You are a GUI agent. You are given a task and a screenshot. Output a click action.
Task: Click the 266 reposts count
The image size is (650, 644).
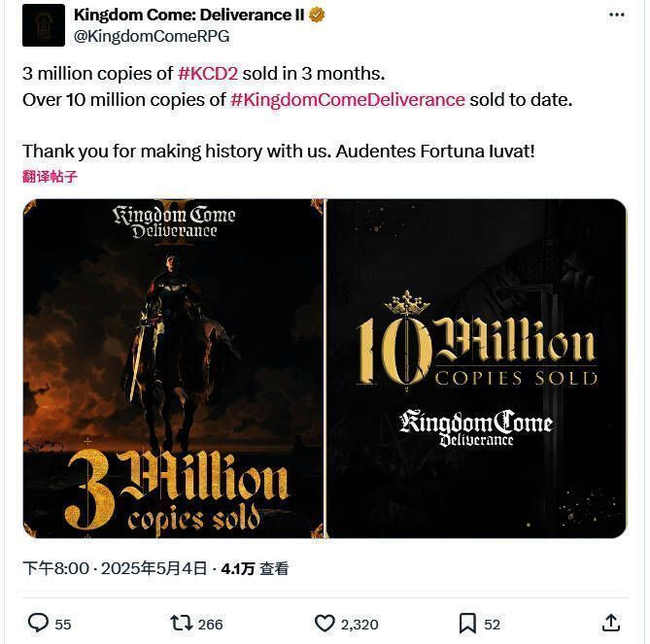click(x=210, y=624)
